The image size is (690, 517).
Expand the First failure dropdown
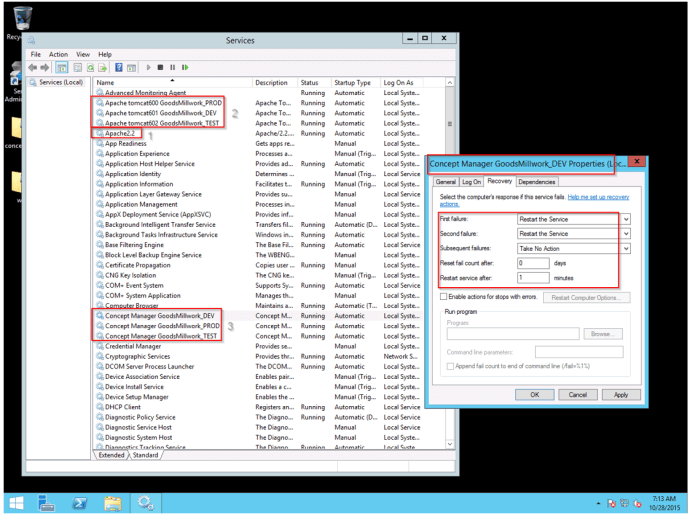click(x=626, y=219)
